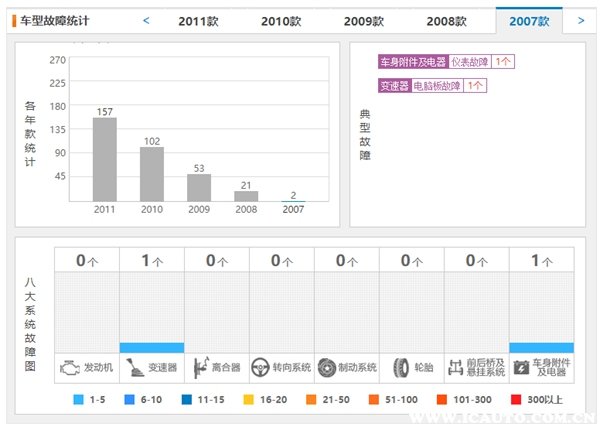Click the 仪表故障 fault tag
This screenshot has width=600, height=427.
(470, 62)
